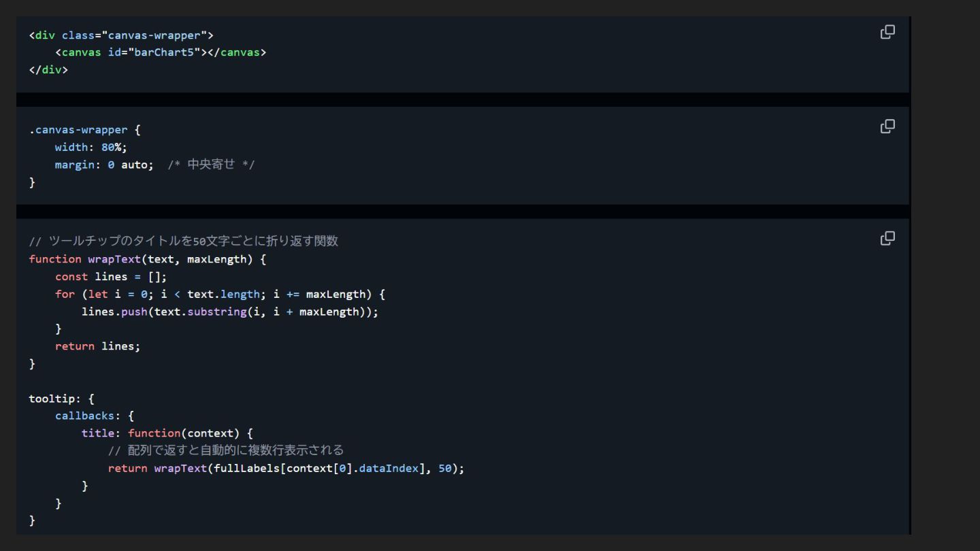This screenshot has width=980, height=551.
Task: Click the "function wrapText(text, maxLength)" declaration line
Action: pos(148,259)
